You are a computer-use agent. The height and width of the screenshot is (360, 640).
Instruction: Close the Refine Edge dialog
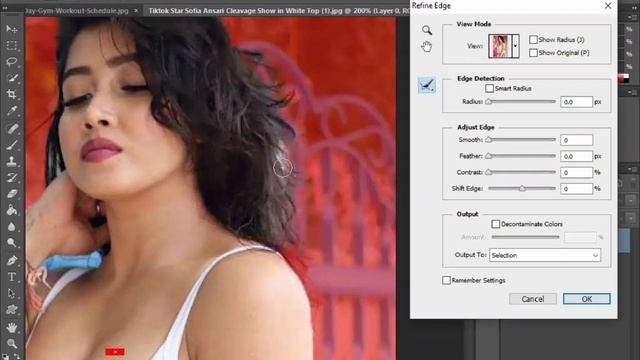click(608, 6)
